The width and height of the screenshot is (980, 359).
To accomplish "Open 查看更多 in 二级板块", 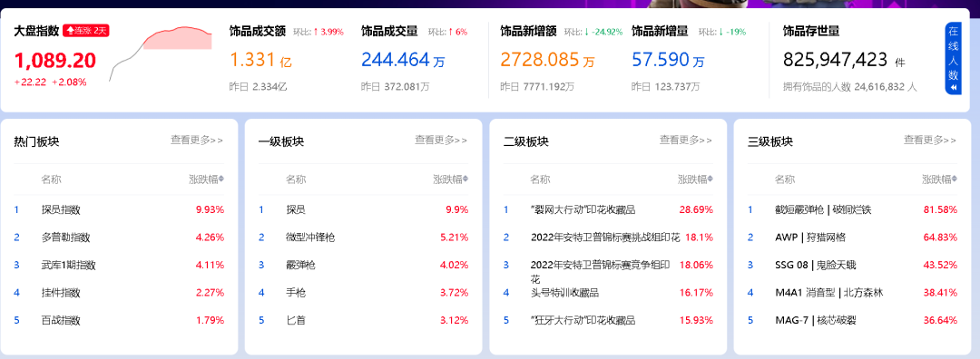I will pyautogui.click(x=686, y=140).
